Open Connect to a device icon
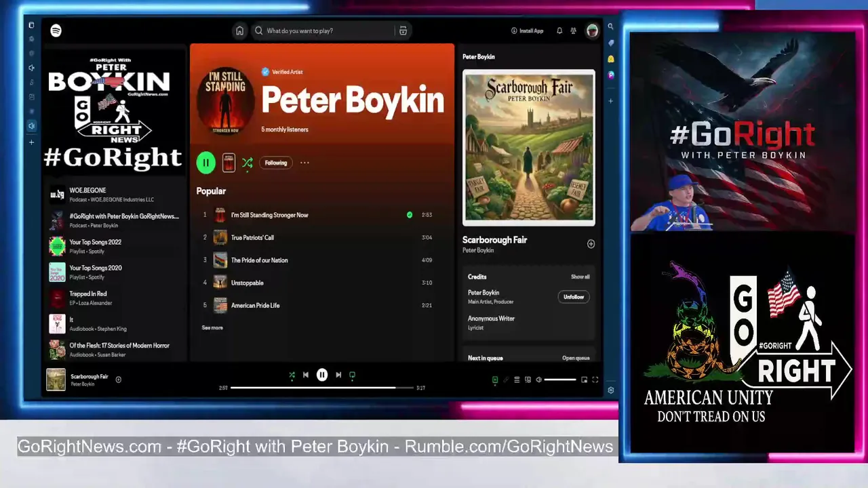868x488 pixels. [x=528, y=380]
